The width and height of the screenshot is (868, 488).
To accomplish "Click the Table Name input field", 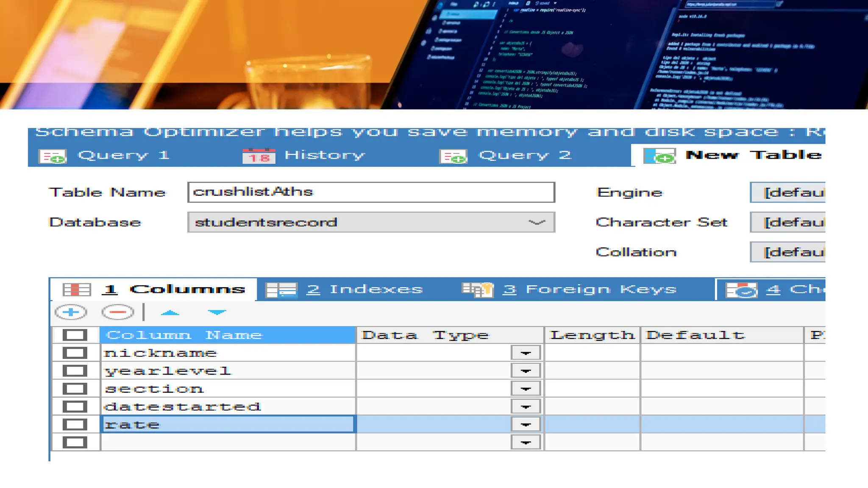I will point(371,192).
